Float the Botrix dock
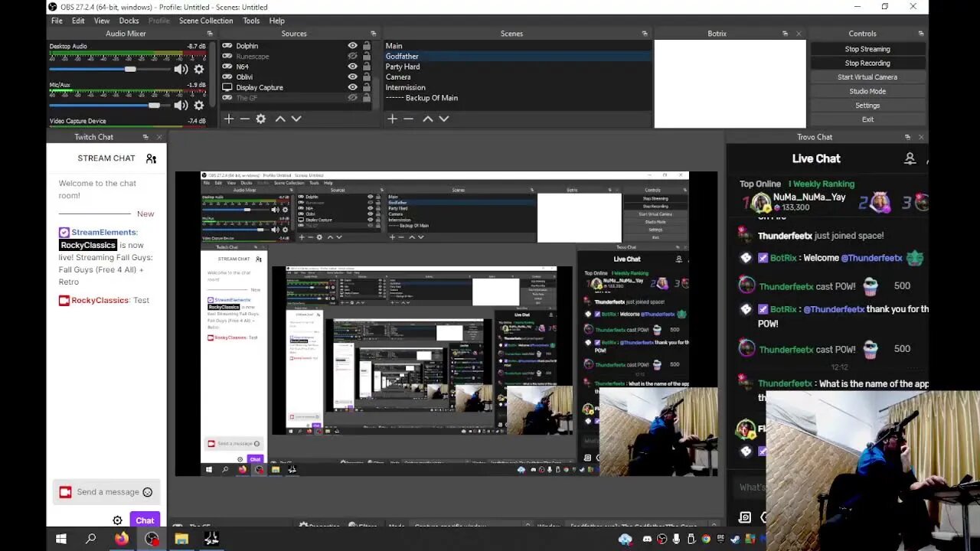The height and width of the screenshot is (551, 980). click(785, 34)
